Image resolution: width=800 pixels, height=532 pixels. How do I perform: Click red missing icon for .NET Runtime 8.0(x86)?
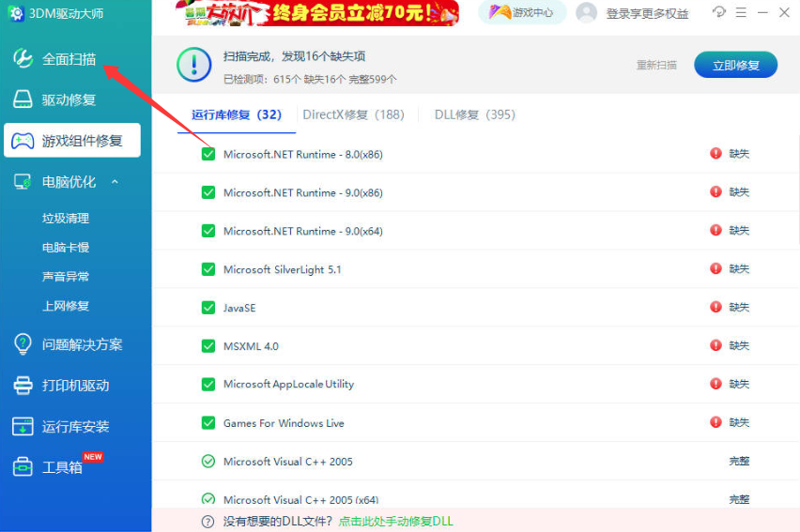tap(715, 154)
